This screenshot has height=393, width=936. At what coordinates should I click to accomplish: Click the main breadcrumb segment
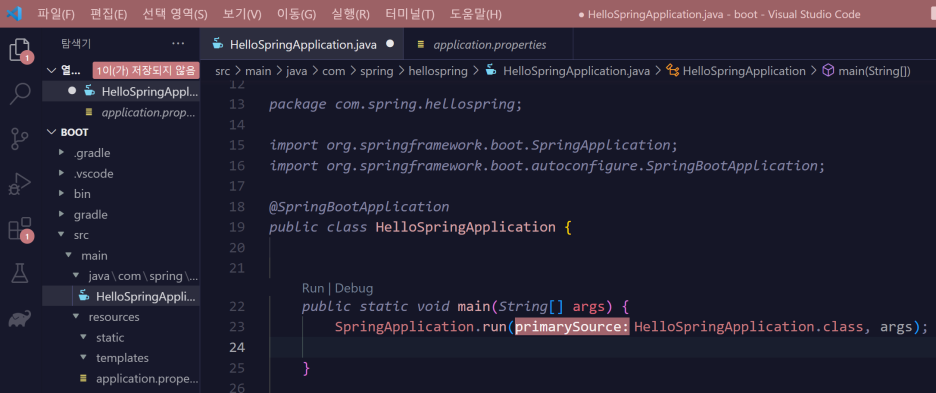tap(258, 70)
